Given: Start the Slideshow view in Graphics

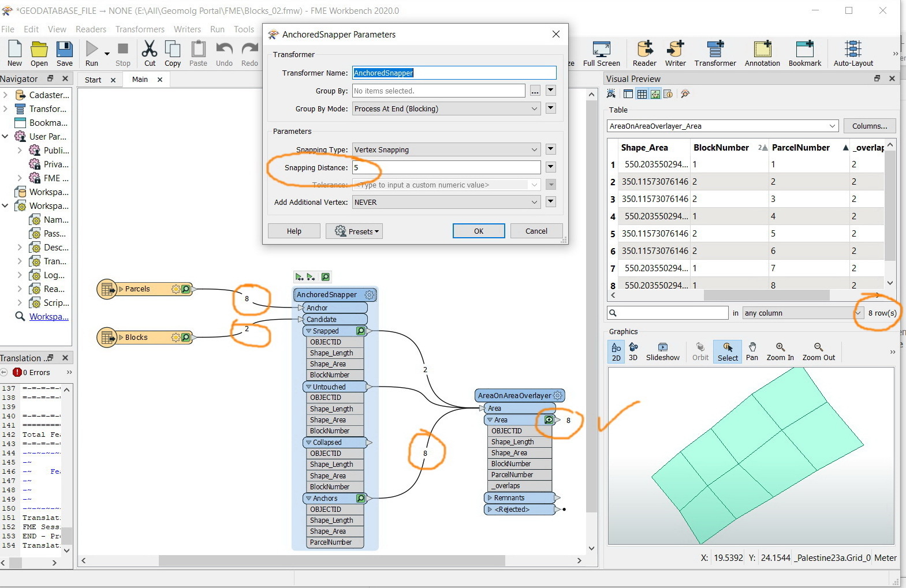Looking at the screenshot, I should tap(663, 351).
